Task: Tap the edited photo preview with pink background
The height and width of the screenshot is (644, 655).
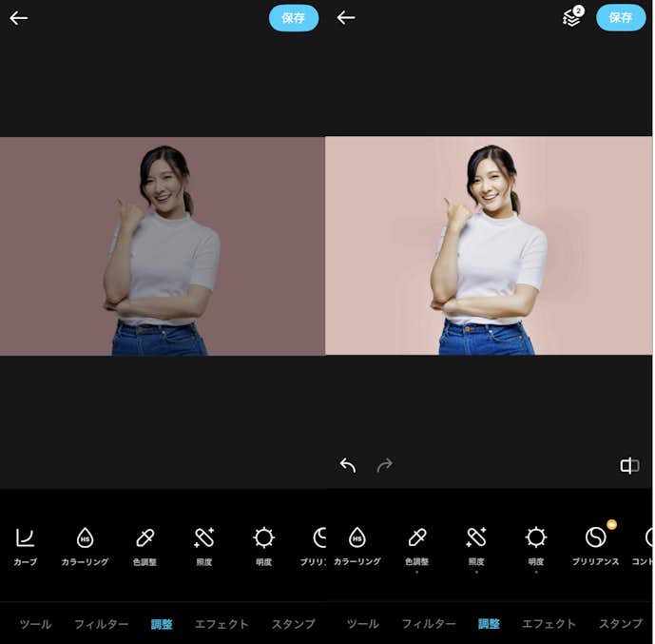Action: click(x=490, y=245)
